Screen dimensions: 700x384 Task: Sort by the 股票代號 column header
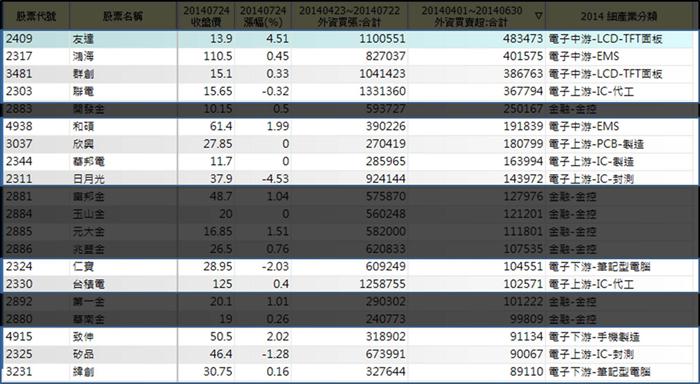36,17
